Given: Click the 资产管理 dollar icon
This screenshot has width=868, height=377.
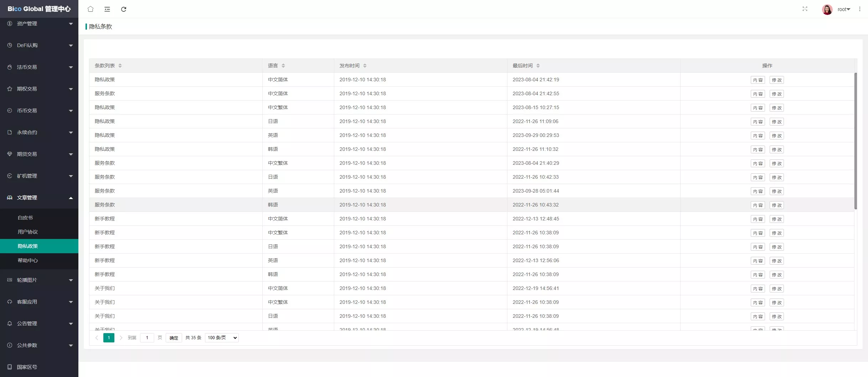Looking at the screenshot, I should click(x=10, y=24).
